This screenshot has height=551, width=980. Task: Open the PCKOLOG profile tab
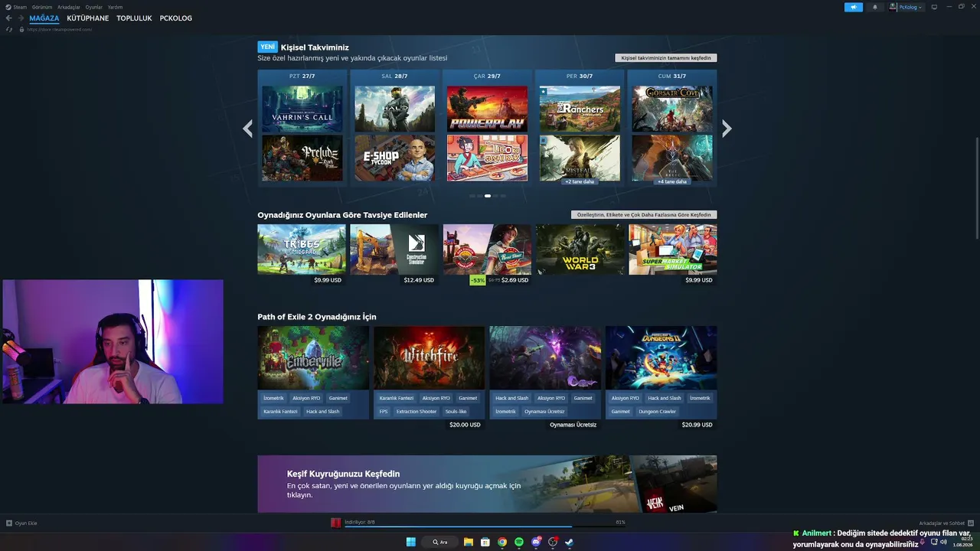[176, 18]
